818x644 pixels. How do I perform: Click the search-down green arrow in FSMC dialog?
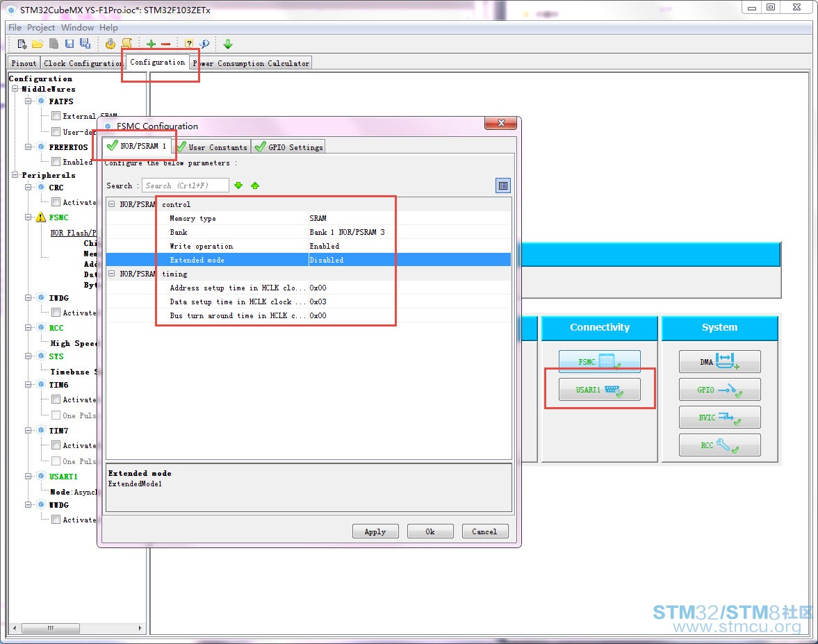click(x=238, y=185)
